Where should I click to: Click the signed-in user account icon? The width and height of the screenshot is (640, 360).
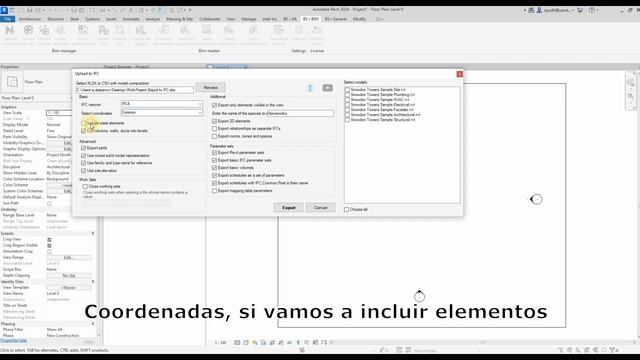click(539, 10)
